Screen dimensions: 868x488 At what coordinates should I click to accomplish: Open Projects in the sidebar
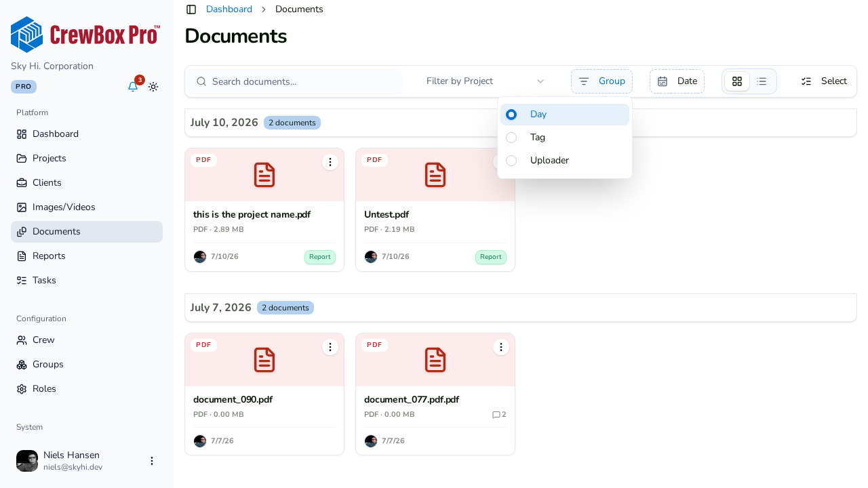(87, 159)
